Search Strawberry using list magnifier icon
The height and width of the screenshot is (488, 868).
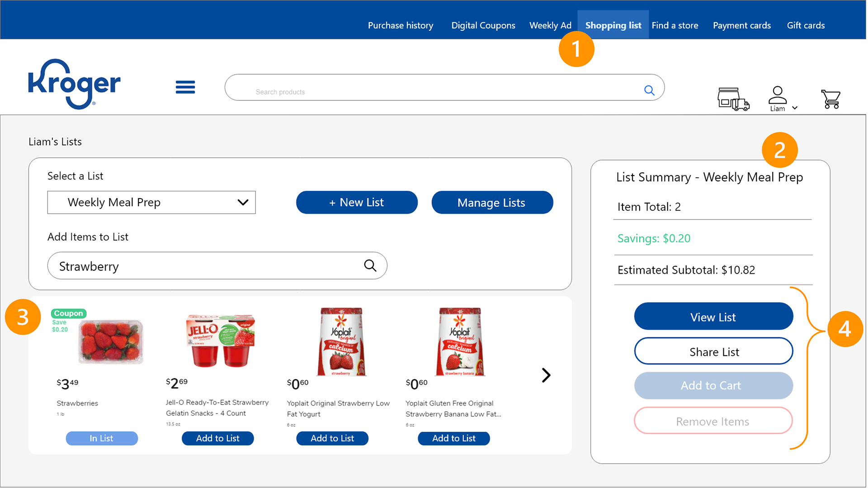[x=370, y=265]
